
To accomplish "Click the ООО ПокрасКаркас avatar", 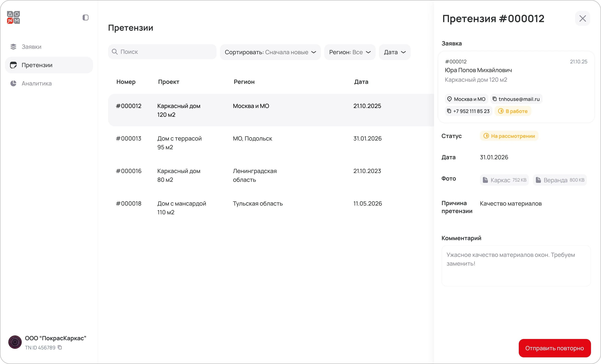I will pyautogui.click(x=15, y=342).
